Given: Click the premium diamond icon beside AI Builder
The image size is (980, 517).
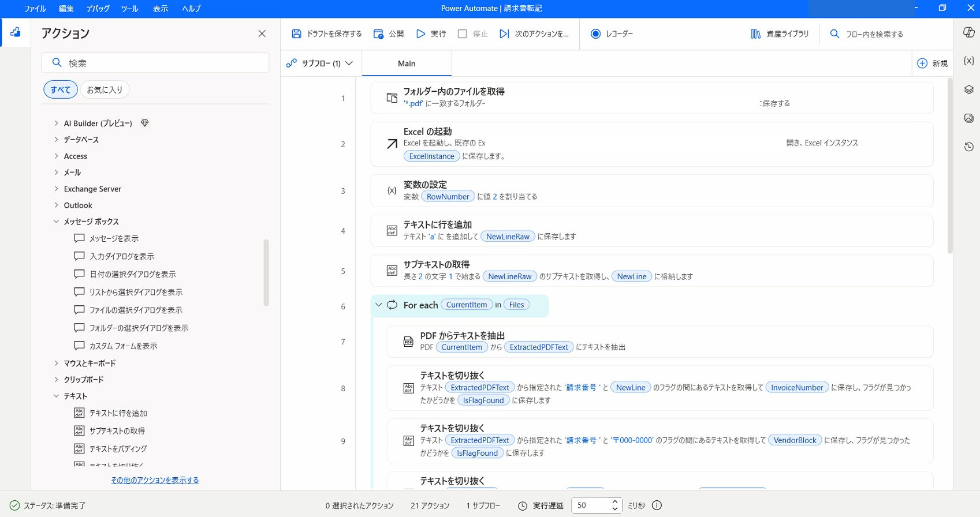Looking at the screenshot, I should (x=145, y=123).
